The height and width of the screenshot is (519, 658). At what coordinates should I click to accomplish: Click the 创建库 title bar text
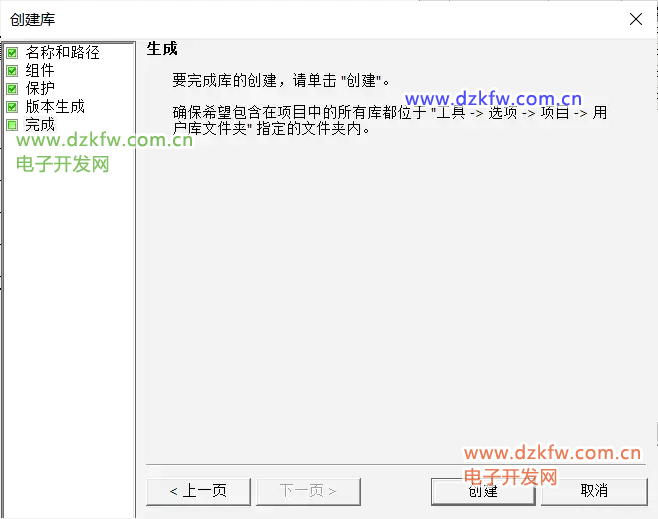[x=32, y=18]
